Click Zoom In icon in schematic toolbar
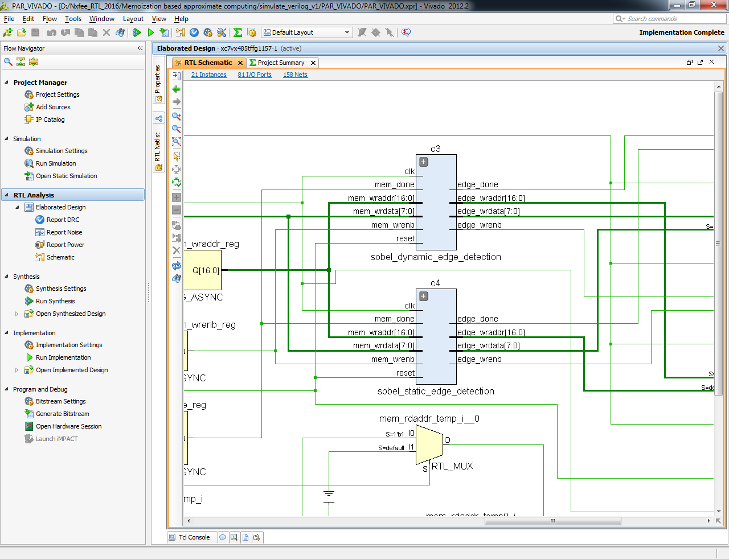729x560 pixels. pyautogui.click(x=177, y=116)
